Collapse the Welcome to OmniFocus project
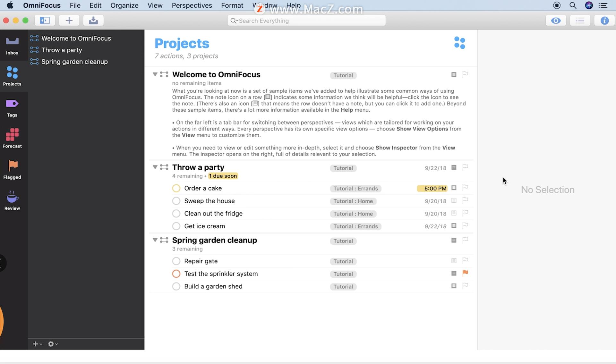 click(x=155, y=75)
